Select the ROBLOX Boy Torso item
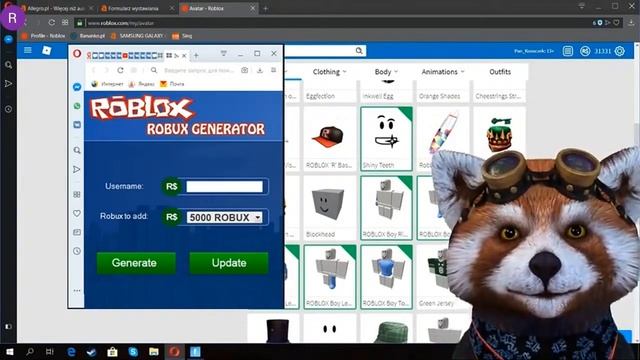The height and width of the screenshot is (360, 640). 386,277
